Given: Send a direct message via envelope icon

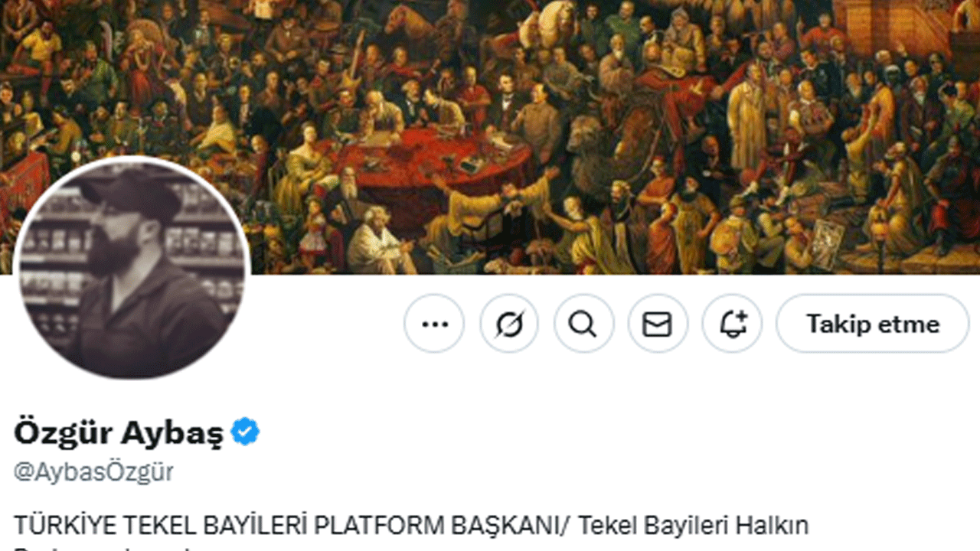Looking at the screenshot, I should (x=658, y=324).
